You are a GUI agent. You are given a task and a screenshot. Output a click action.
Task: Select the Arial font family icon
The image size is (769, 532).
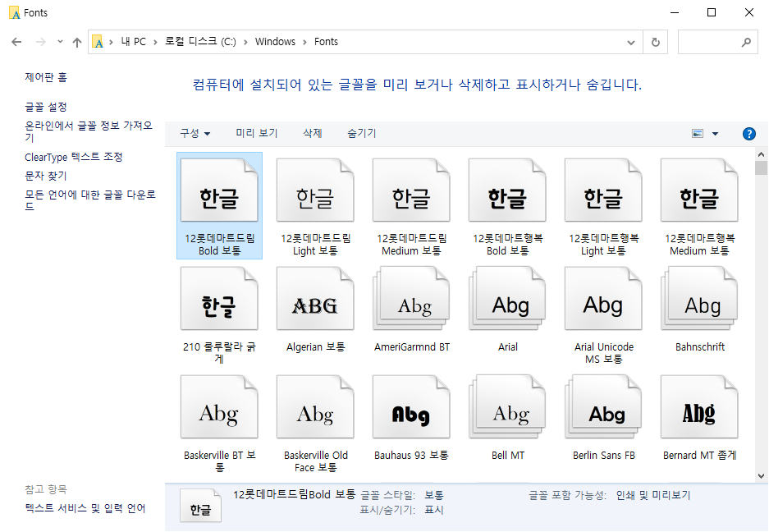point(507,298)
